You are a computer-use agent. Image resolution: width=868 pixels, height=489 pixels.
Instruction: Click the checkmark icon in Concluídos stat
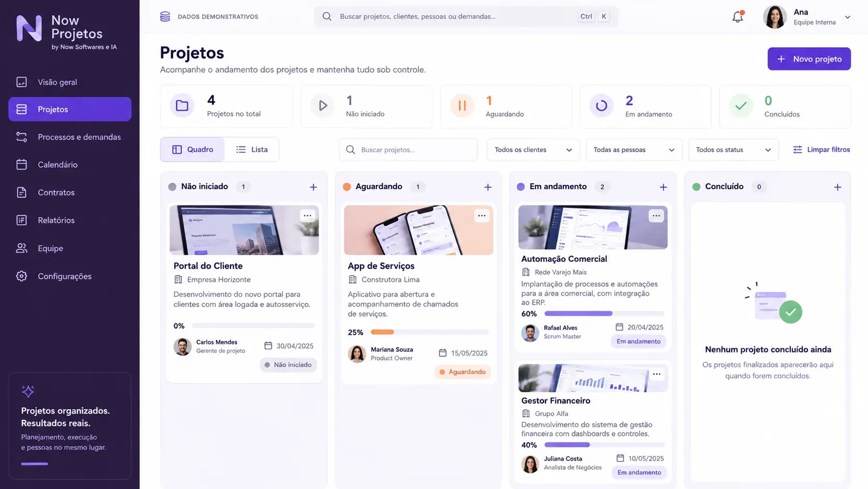(741, 106)
